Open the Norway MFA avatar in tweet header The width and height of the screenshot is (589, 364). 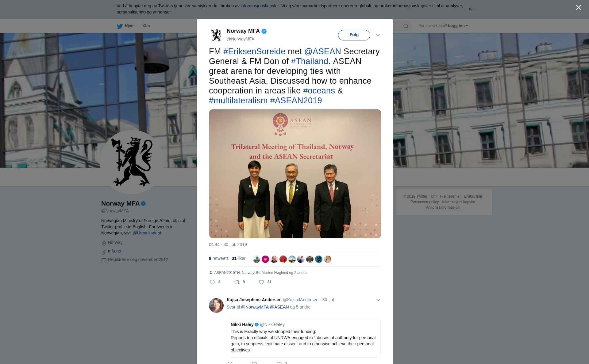tap(216, 35)
